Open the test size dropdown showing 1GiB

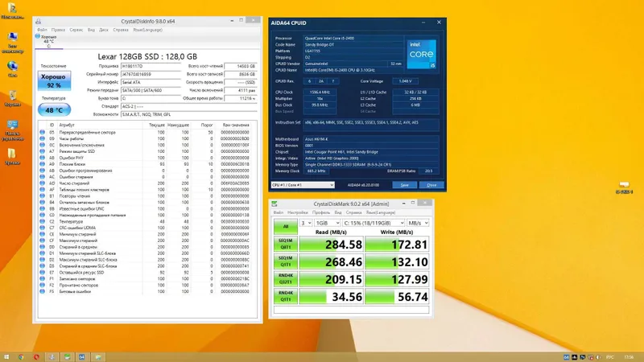(328, 223)
